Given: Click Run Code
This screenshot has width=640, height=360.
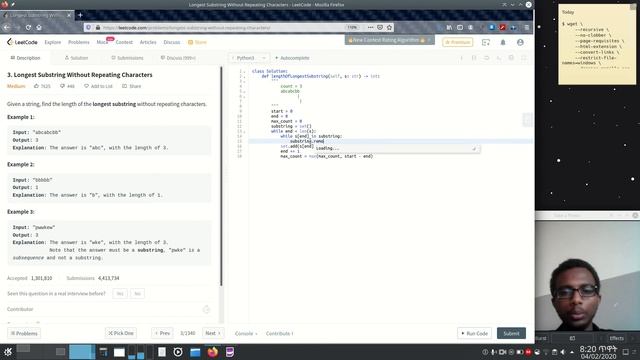Looking at the screenshot, I should click(474, 333).
